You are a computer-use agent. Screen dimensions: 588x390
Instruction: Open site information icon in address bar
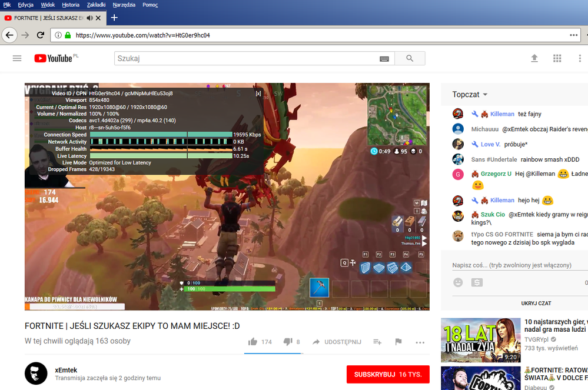(58, 35)
